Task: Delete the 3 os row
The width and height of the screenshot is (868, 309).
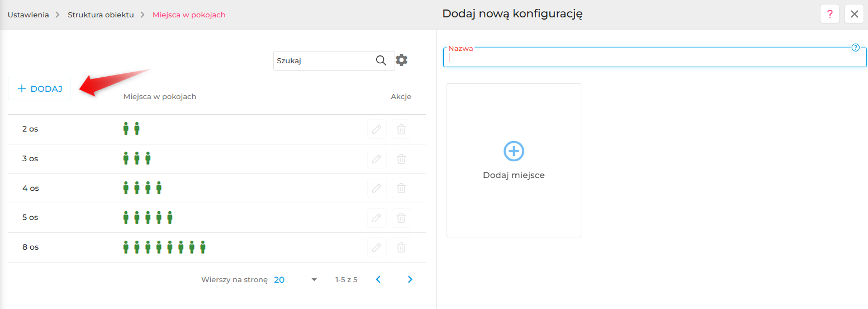Action: click(401, 159)
